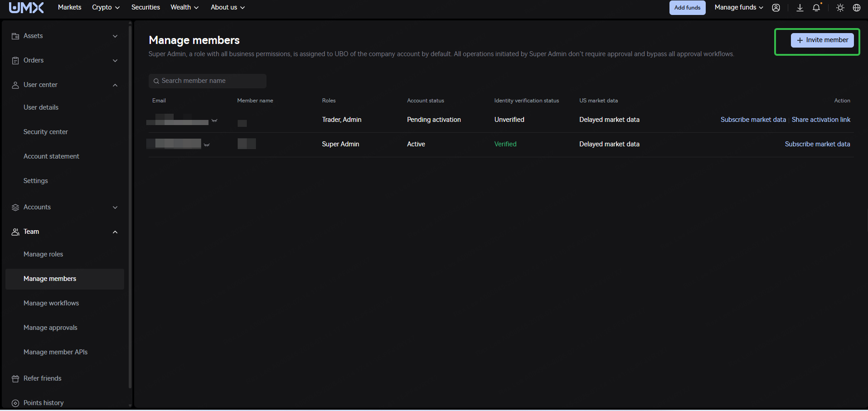The height and width of the screenshot is (411, 868).
Task: Click the Invite member button
Action: (822, 40)
